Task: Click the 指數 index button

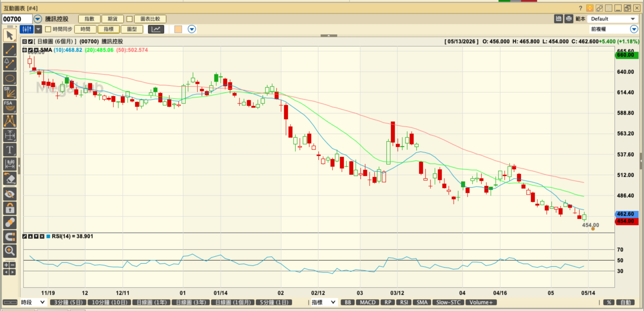Action: [x=89, y=19]
